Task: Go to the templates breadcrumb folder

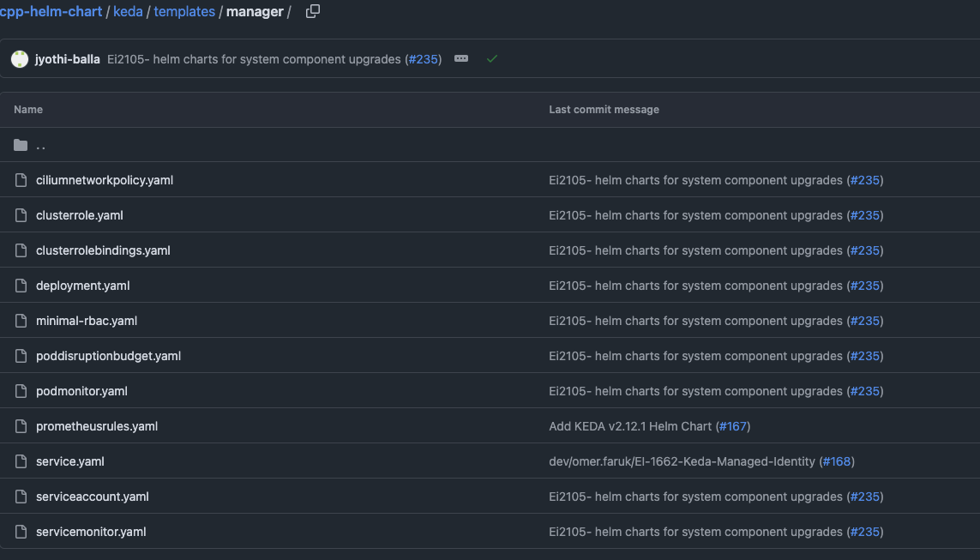Action: pos(184,12)
